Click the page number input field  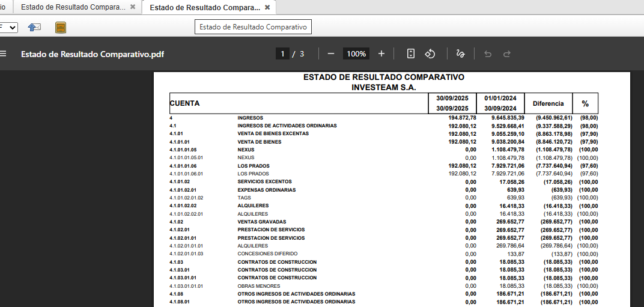[282, 54]
